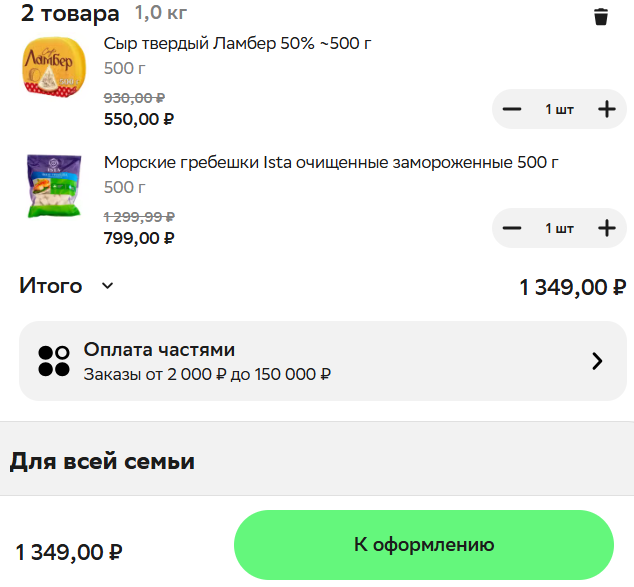Decrease Ista scallops quantity with minus

(512, 228)
